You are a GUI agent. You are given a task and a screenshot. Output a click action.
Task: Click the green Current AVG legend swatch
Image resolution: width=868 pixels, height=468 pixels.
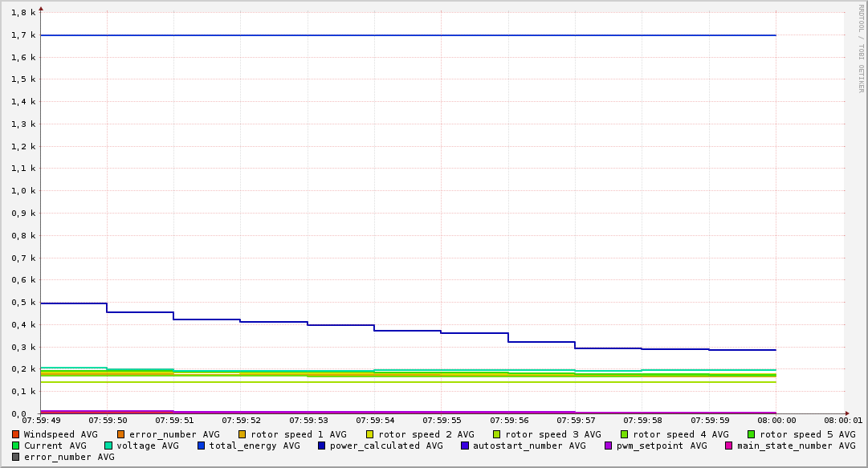15,446
